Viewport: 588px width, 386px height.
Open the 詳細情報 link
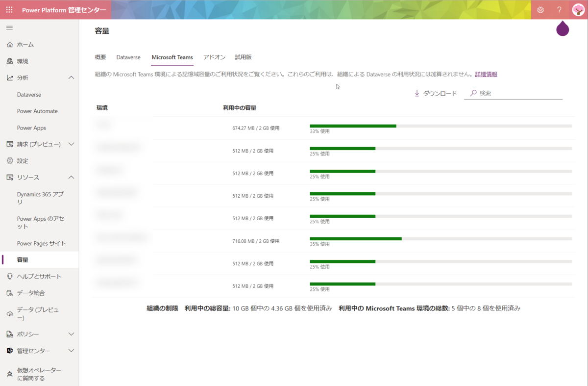point(486,75)
